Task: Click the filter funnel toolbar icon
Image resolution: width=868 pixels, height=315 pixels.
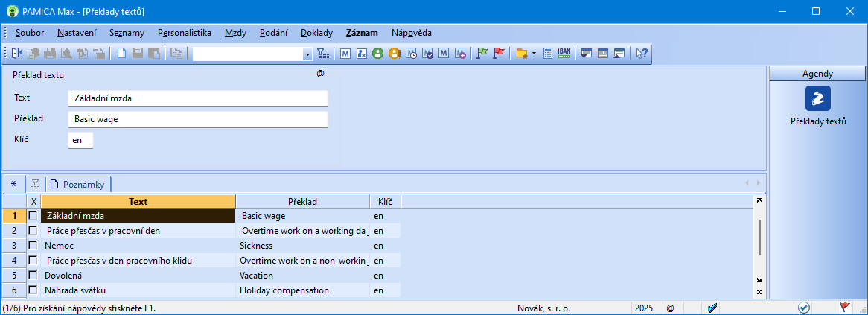Action: (322, 54)
